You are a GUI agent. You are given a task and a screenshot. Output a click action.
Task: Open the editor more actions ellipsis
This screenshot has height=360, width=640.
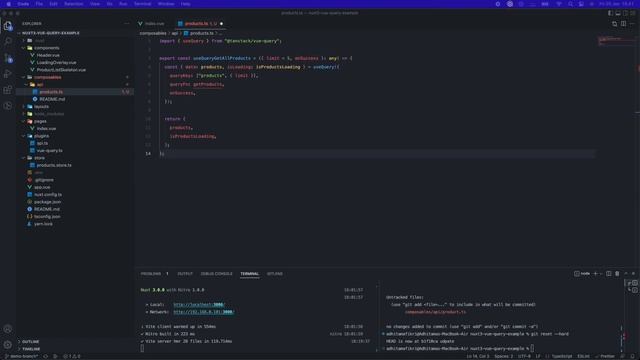[x=632, y=24]
